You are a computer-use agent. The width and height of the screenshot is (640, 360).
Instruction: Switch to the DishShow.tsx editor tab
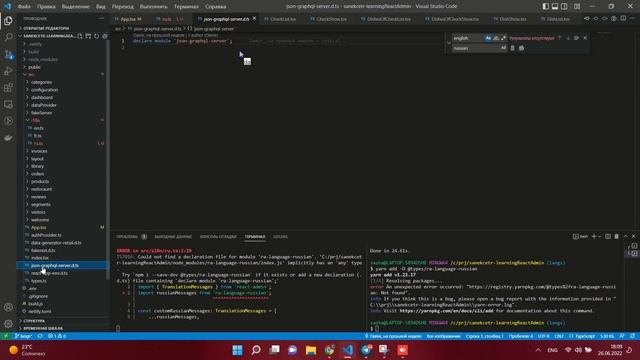pyautogui.click(x=513, y=19)
